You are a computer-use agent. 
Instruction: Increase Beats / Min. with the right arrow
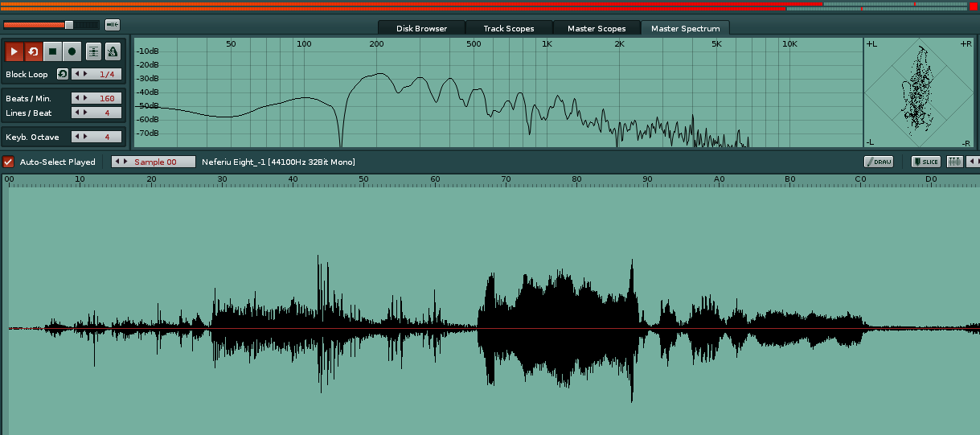[x=84, y=98]
